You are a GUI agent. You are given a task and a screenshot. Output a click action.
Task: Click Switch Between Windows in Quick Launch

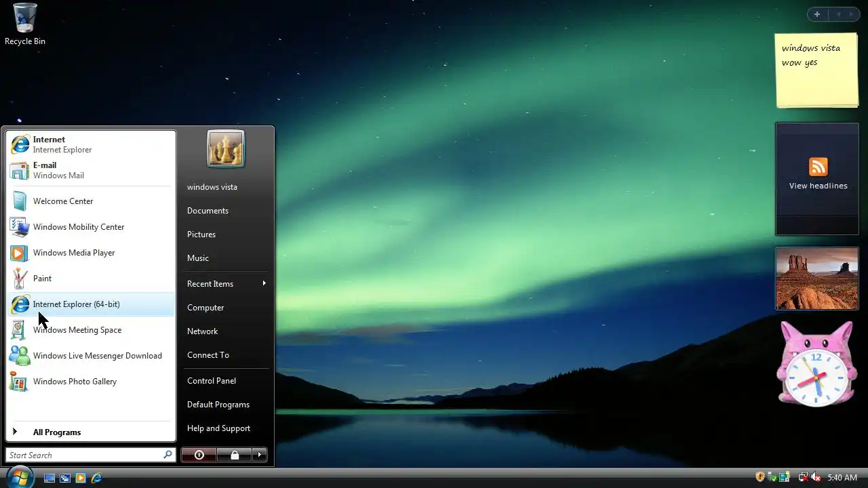click(x=65, y=478)
